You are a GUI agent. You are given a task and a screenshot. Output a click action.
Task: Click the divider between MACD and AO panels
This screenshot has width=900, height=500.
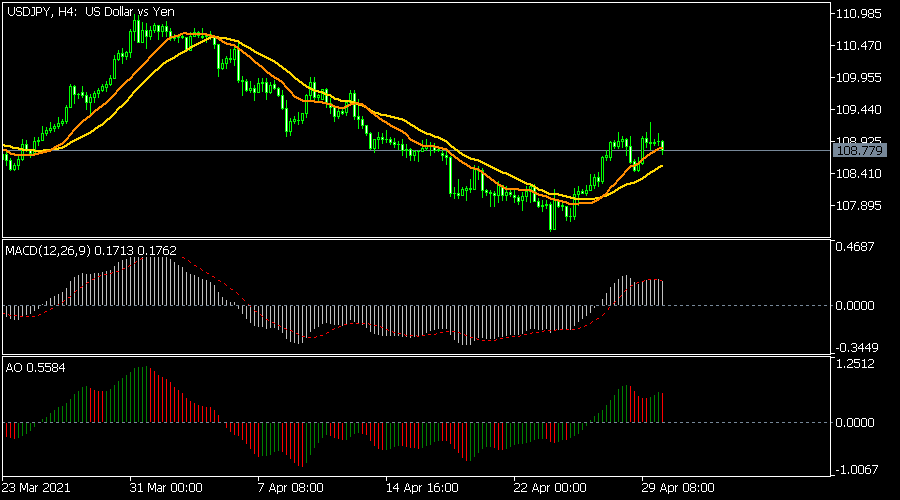[415, 355]
